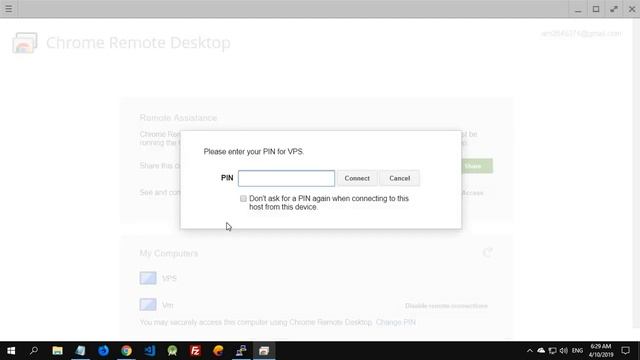Switch the ENG input language indicator

coord(577,351)
